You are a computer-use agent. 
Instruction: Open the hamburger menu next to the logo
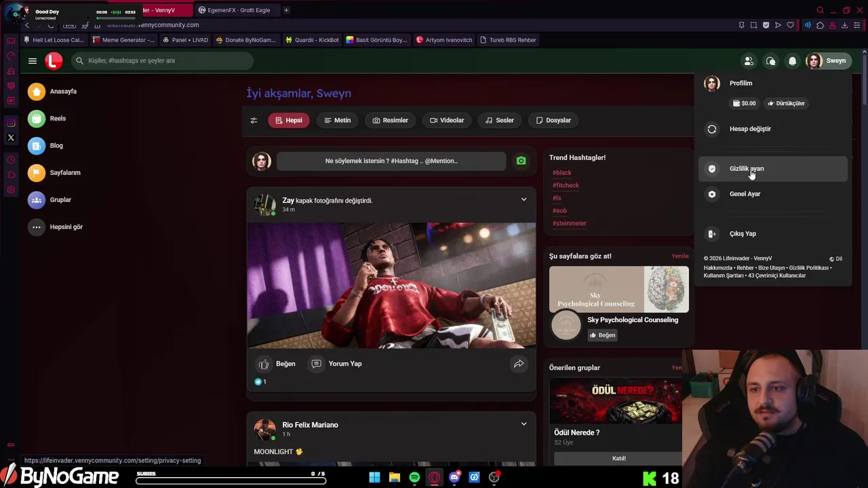tap(33, 61)
